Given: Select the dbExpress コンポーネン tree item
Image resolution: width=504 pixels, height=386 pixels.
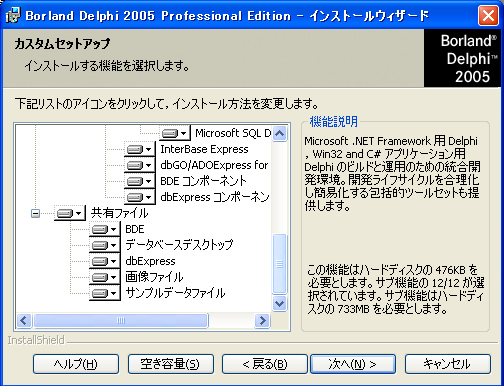Looking at the screenshot, I should click(x=215, y=197).
